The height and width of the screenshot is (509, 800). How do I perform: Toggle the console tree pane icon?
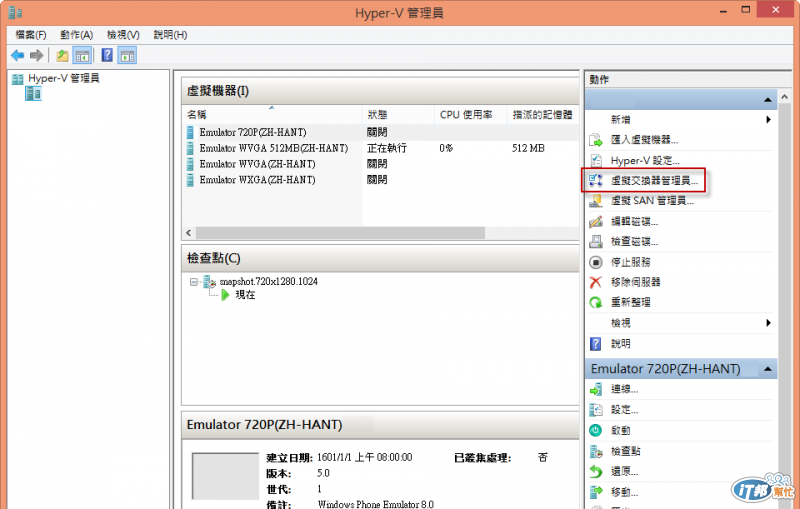82,55
